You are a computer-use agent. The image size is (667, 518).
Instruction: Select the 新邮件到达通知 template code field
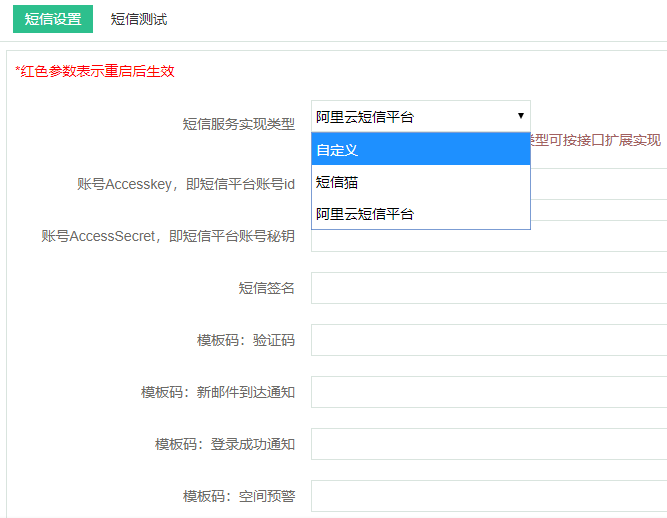pyautogui.click(x=489, y=392)
